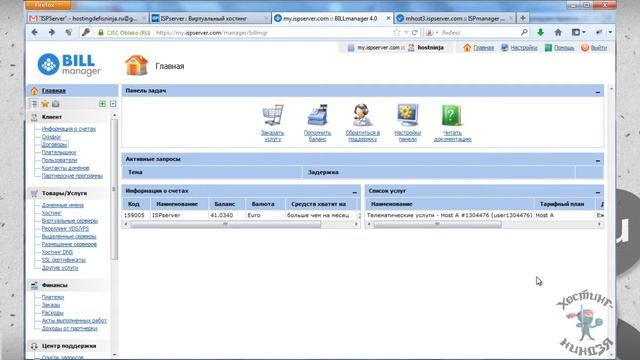
Task: Open Реселлинг VDS/VPS in sidebar
Action: click(65, 229)
